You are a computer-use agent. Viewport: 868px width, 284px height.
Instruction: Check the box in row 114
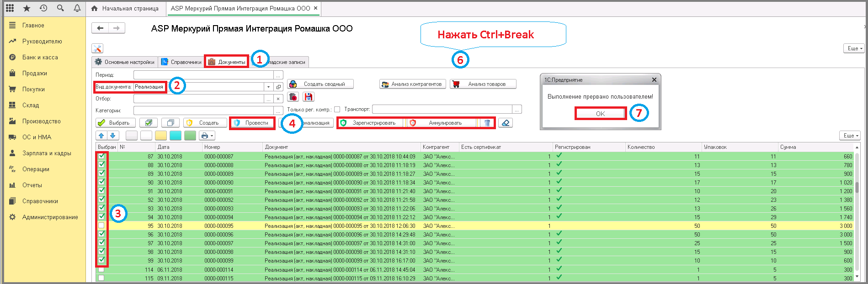101,269
